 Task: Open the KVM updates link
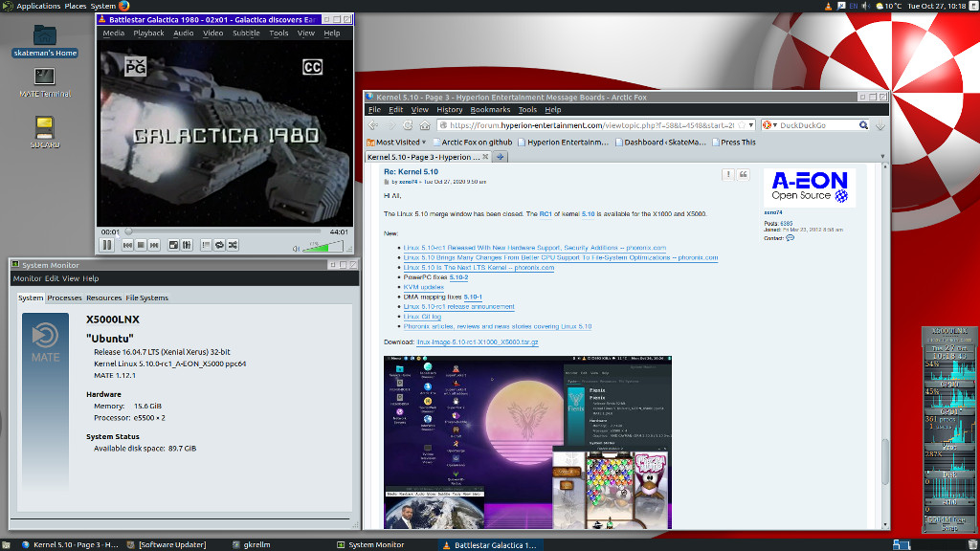point(424,287)
